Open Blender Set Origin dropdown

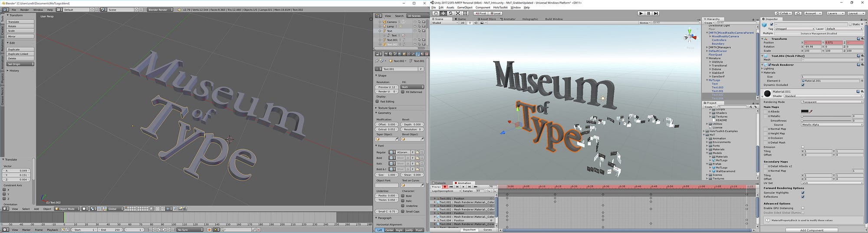coord(20,64)
